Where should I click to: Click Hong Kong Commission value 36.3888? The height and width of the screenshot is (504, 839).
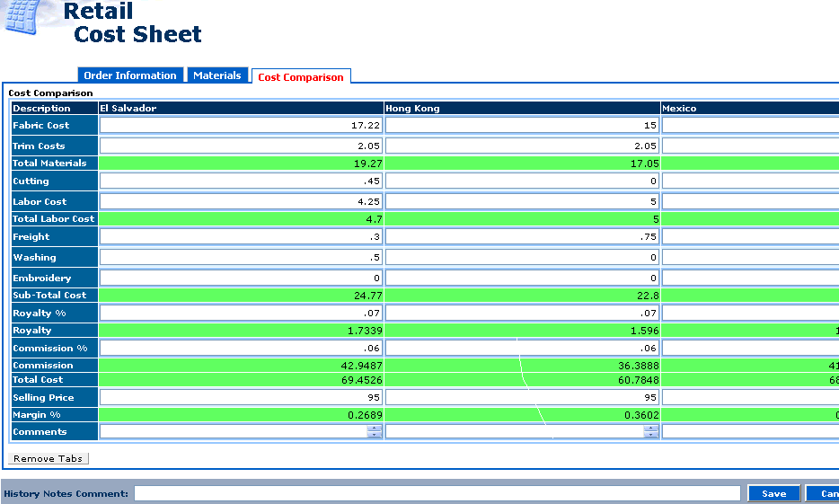(x=639, y=366)
